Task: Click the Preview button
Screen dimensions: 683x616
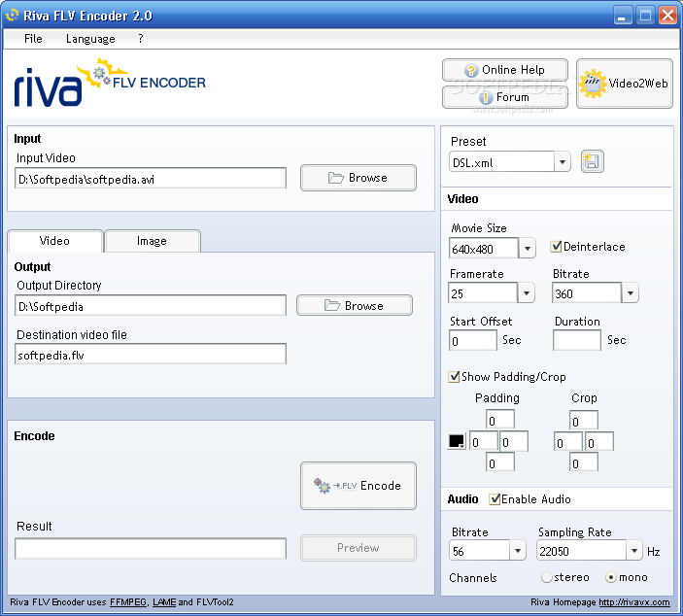Action: 359,548
